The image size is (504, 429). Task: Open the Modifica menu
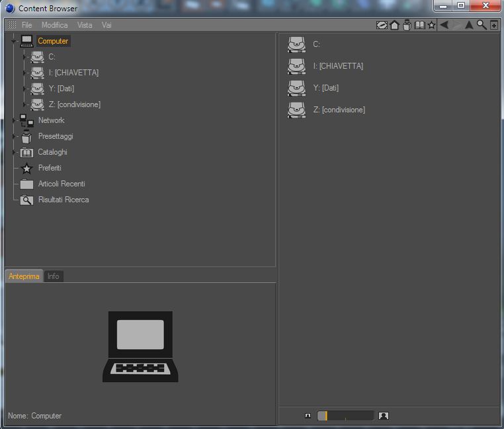(x=55, y=25)
